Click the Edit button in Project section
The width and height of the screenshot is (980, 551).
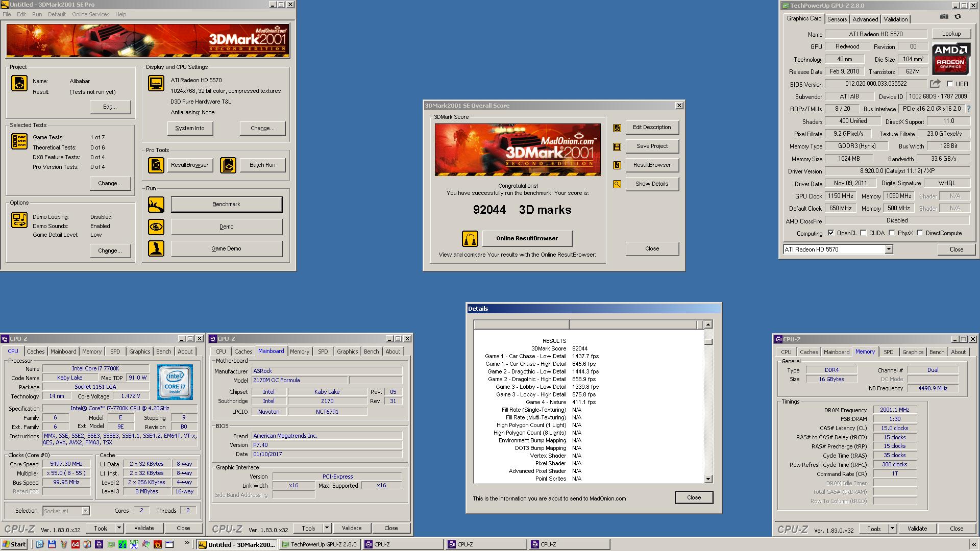110,107
